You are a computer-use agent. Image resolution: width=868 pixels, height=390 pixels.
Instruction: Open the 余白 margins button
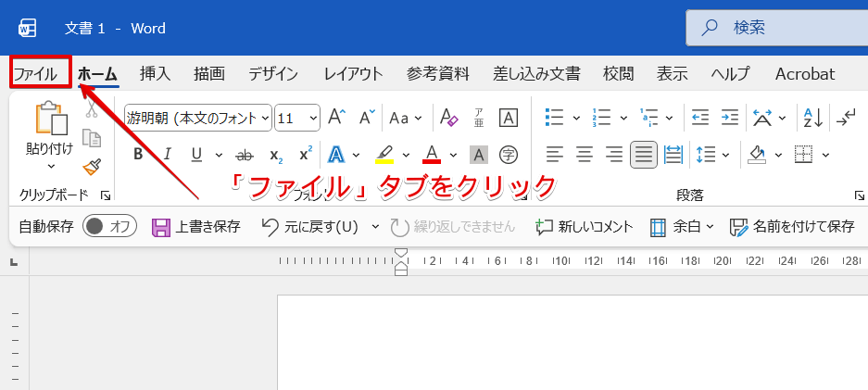click(682, 226)
